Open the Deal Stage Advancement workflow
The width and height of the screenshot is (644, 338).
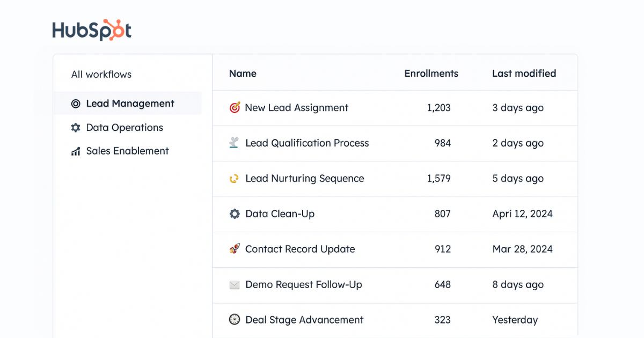pos(304,320)
